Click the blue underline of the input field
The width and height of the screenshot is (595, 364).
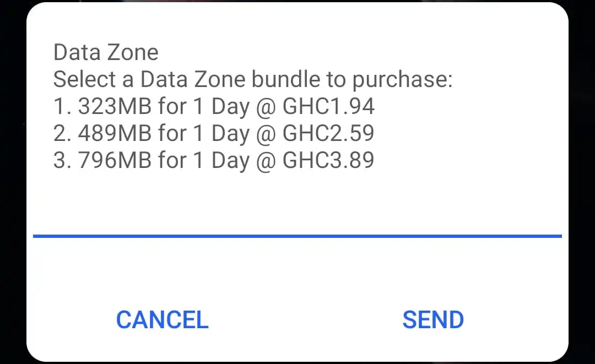pos(297,236)
